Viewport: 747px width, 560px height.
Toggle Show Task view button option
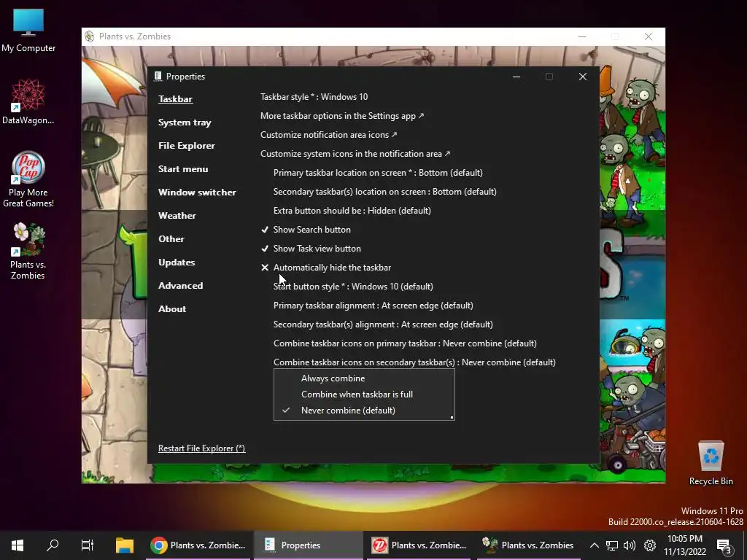[311, 249]
